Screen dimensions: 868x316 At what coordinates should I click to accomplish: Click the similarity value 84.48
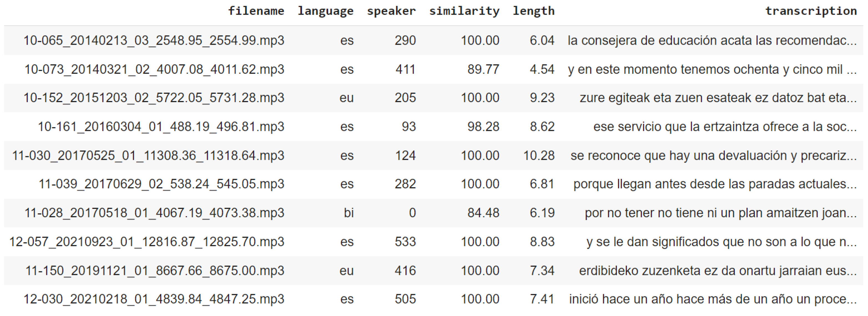coord(483,213)
